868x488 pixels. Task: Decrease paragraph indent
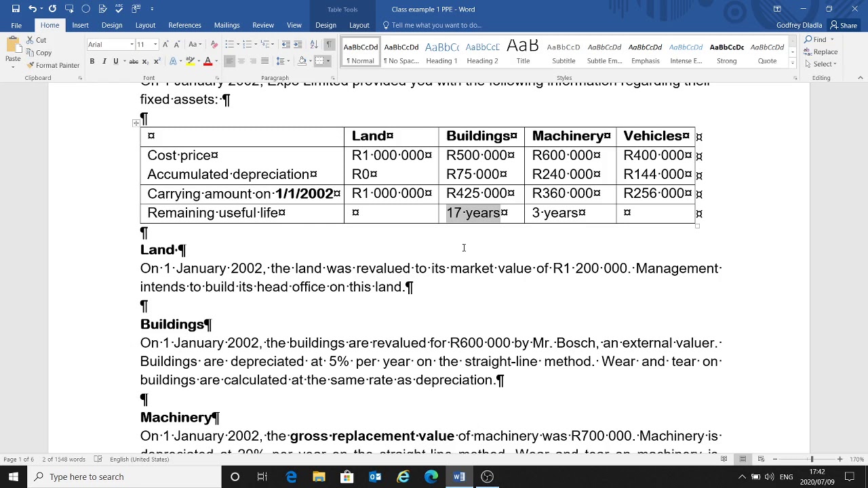click(286, 45)
